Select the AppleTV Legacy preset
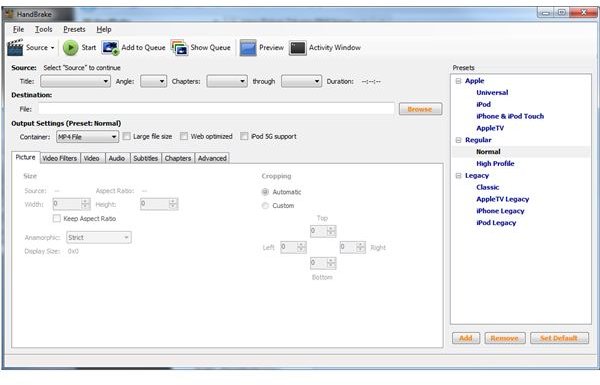This screenshot has height=385, width=600. 503,199
